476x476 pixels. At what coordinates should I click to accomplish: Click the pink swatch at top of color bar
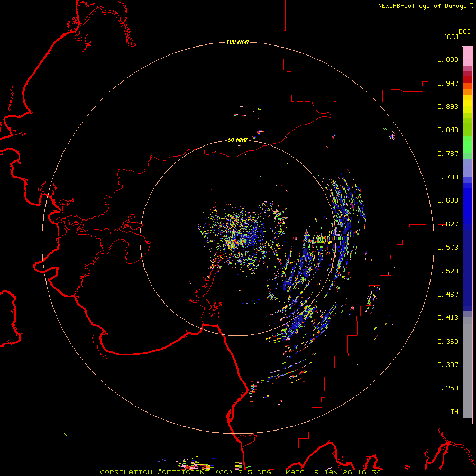point(467,57)
